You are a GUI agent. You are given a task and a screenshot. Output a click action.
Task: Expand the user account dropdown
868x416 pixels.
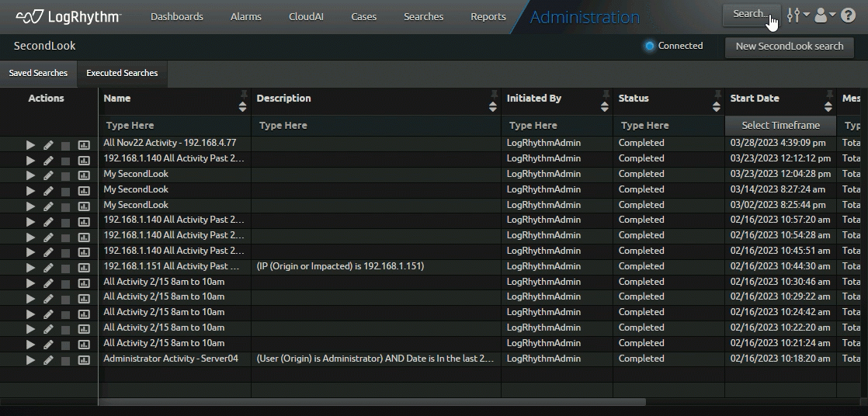825,16
